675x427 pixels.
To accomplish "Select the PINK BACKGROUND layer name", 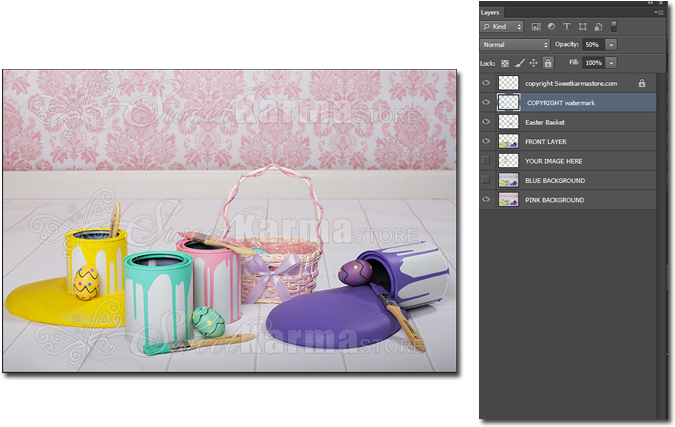I will point(554,200).
